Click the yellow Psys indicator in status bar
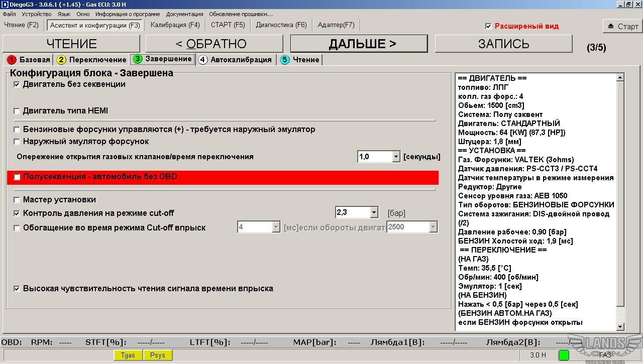643x364 pixels. (158, 355)
